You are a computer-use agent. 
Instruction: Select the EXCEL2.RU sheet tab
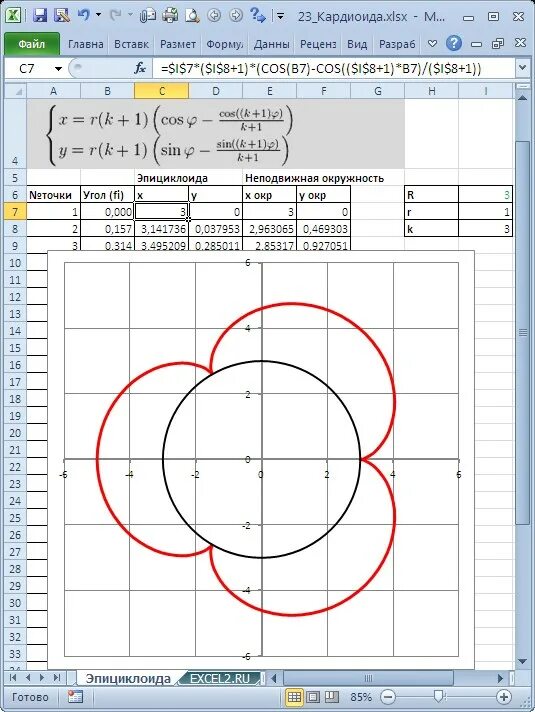[x=220, y=678]
